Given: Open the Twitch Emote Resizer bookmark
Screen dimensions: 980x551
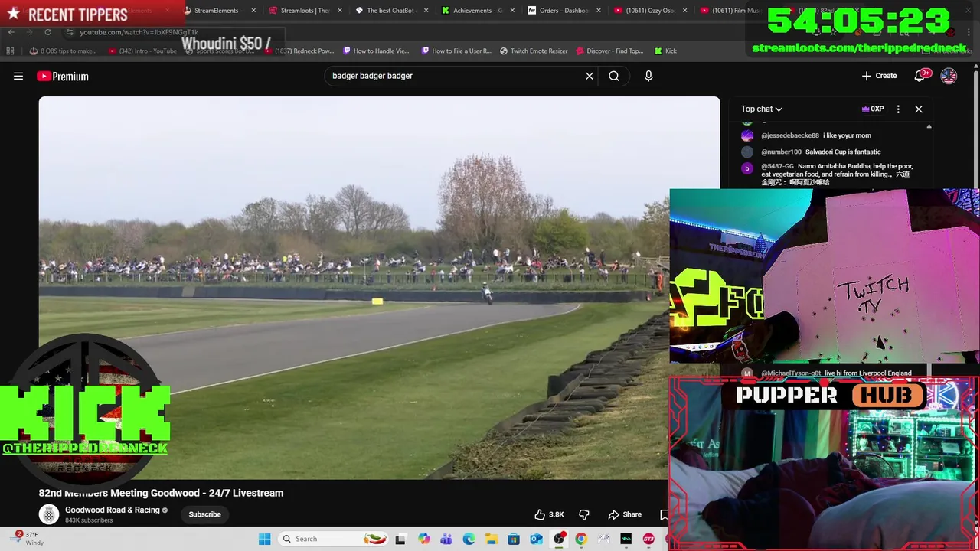Looking at the screenshot, I should point(534,51).
